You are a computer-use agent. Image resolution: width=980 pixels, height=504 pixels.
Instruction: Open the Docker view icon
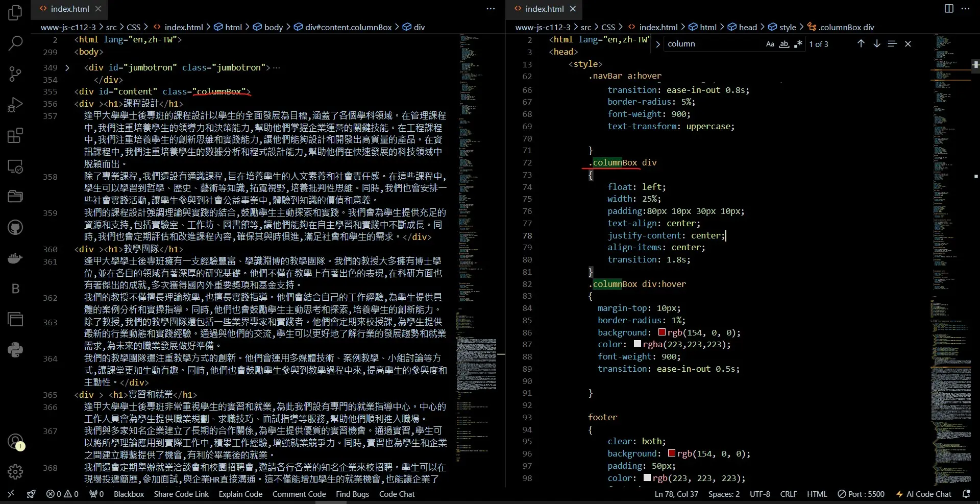coord(15,258)
